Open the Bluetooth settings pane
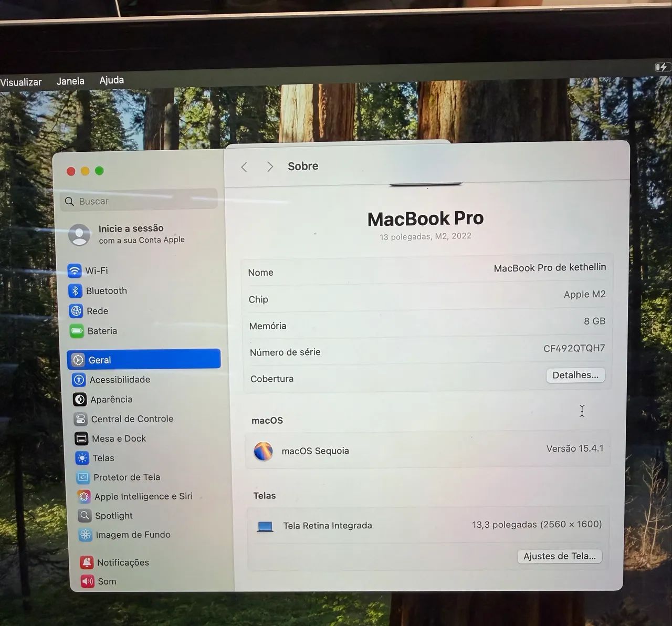Image resolution: width=672 pixels, height=626 pixels. coord(98,291)
